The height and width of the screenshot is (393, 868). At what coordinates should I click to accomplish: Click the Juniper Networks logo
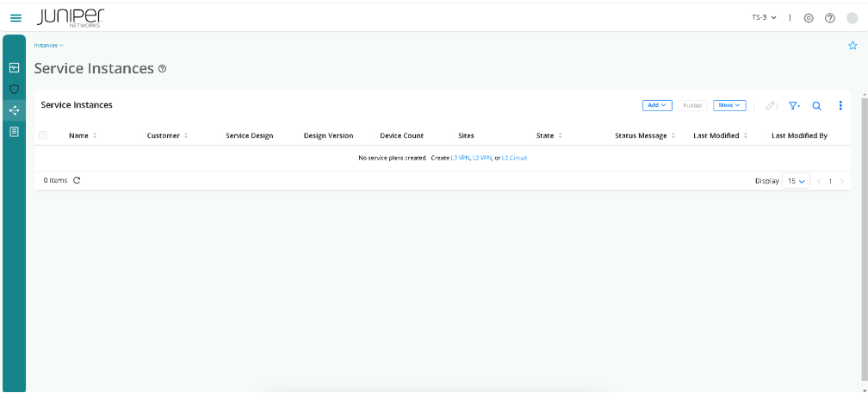(x=71, y=18)
